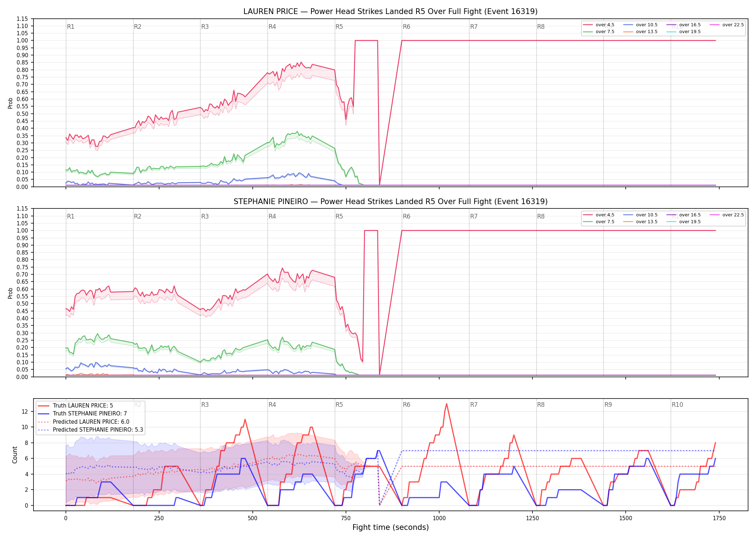Select the R4 marker in Stephanie Pineiro chart
Image resolution: width=756 pixels, height=540 pixels.
coord(272,216)
